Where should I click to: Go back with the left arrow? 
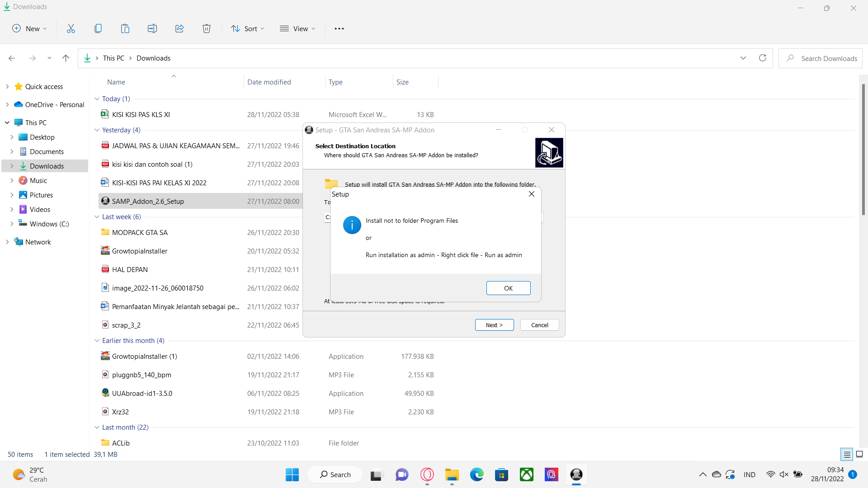(12, 58)
